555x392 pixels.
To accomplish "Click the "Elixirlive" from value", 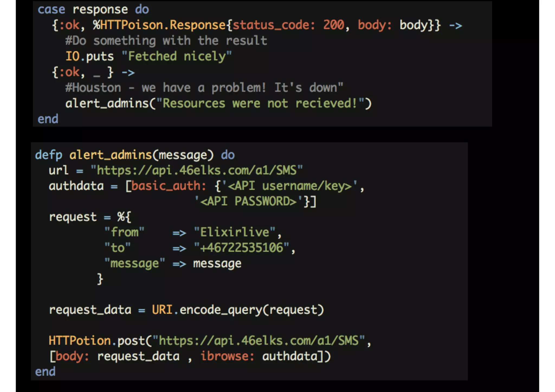I will coord(235,232).
